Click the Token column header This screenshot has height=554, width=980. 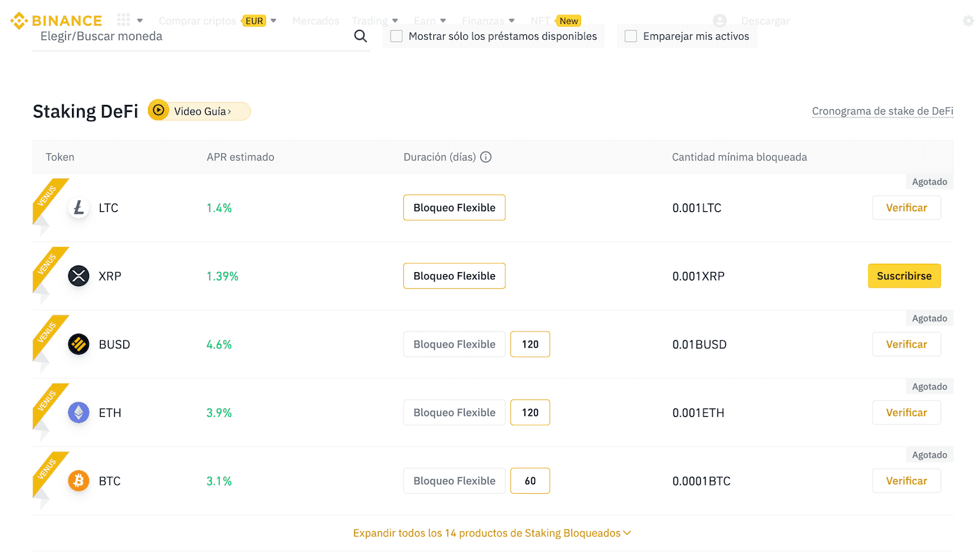(x=59, y=157)
